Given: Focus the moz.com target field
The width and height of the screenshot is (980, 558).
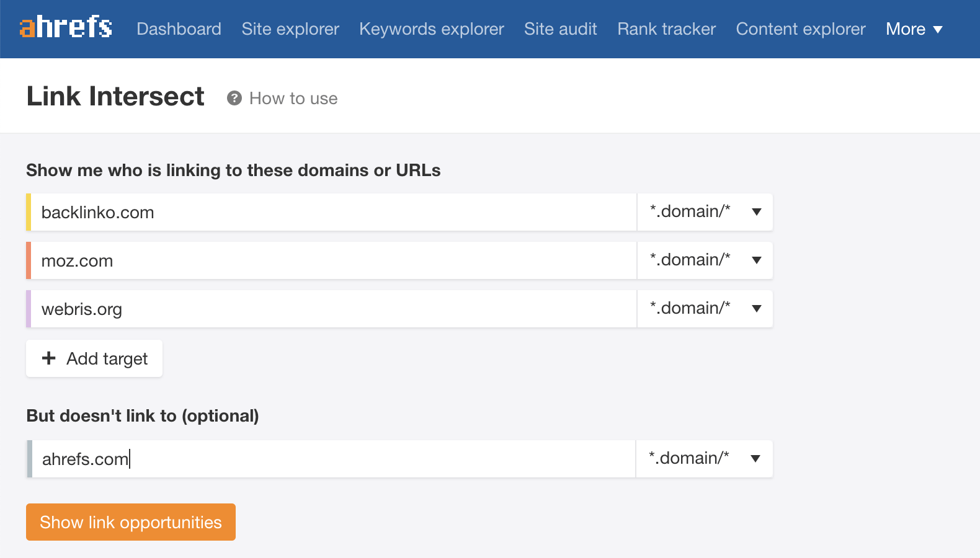Looking at the screenshot, I should point(334,260).
